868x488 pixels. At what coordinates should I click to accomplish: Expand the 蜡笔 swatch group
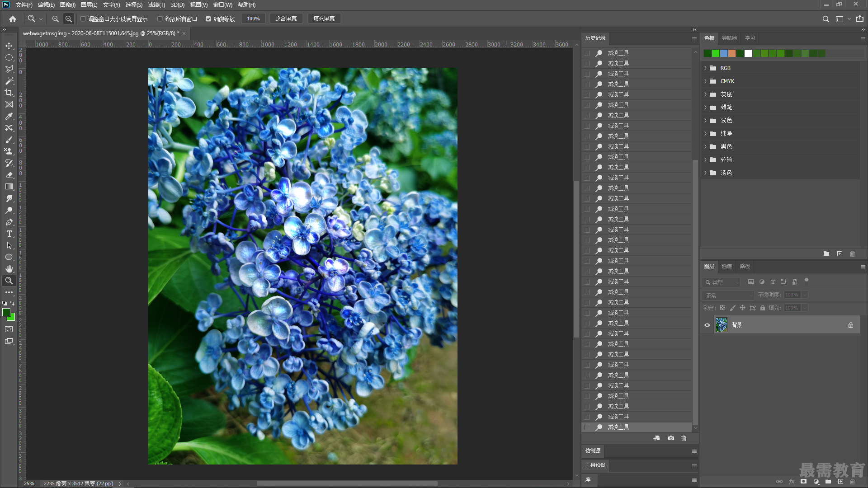(x=705, y=108)
